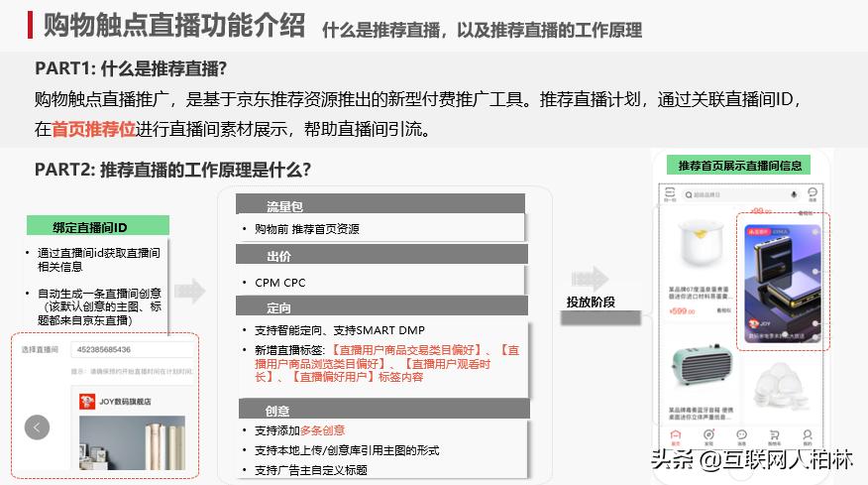
Task: Click the '选择直播间' field label
Action: (40, 350)
